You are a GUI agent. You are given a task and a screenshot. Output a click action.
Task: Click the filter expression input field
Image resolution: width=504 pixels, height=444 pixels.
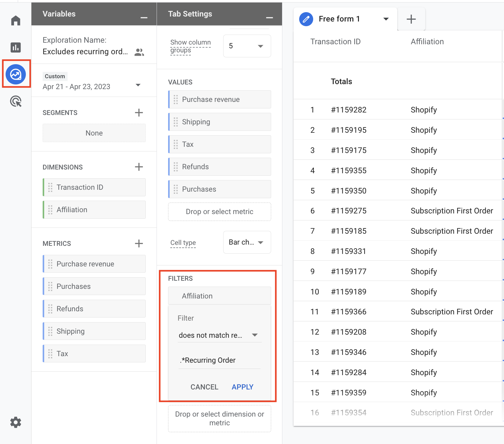pyautogui.click(x=219, y=360)
